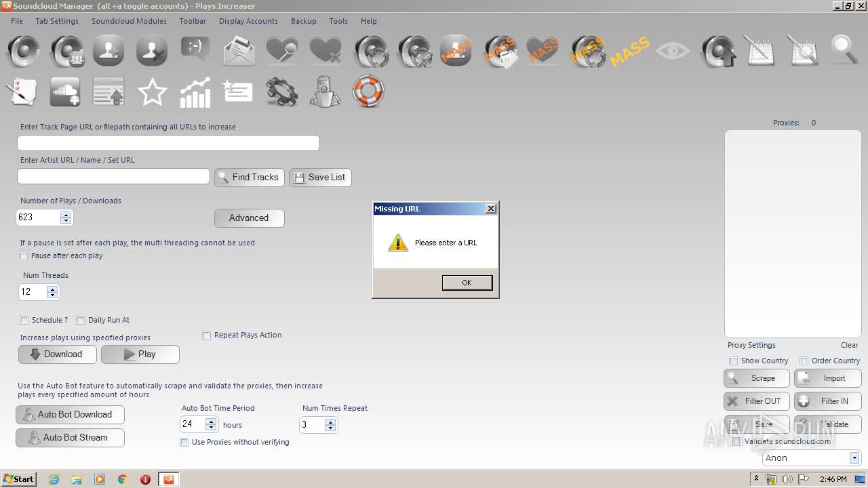Open the Tools menu
The height and width of the screenshot is (488, 868).
pos(338,21)
